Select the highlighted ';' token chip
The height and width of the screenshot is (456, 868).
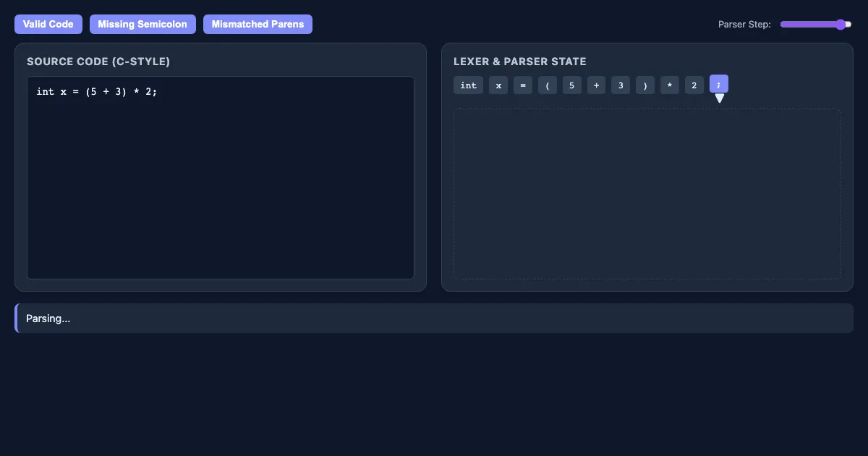719,84
